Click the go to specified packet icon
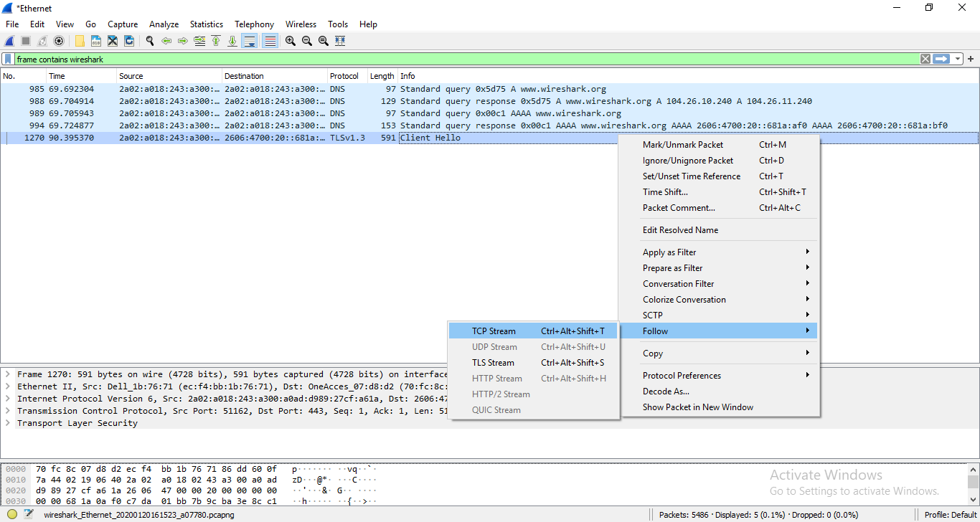This screenshot has width=980, height=522. [x=199, y=41]
